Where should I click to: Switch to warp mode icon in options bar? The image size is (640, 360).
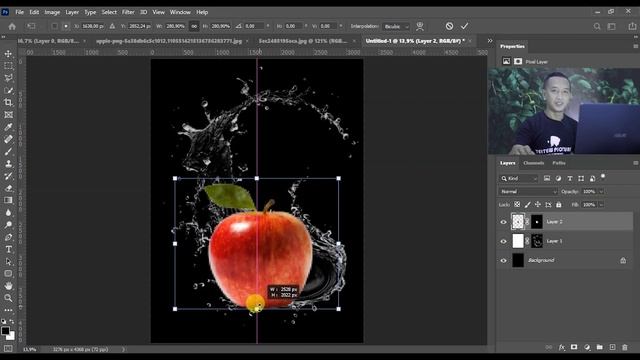(x=420, y=26)
